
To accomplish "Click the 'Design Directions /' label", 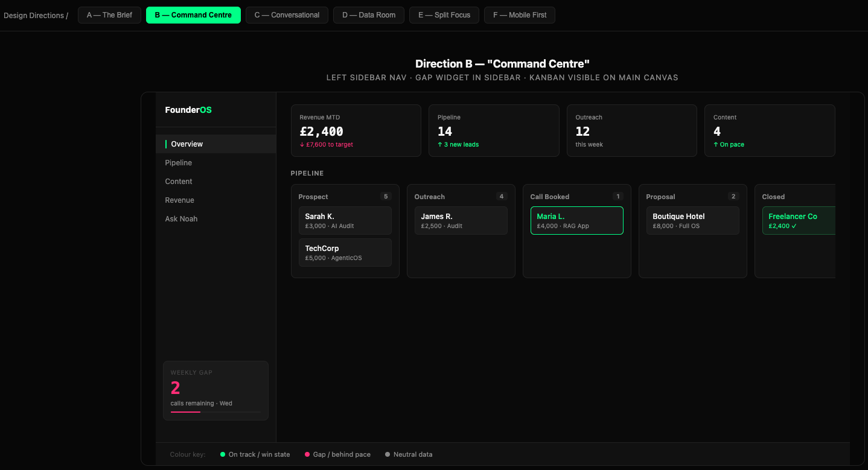I will click(36, 15).
